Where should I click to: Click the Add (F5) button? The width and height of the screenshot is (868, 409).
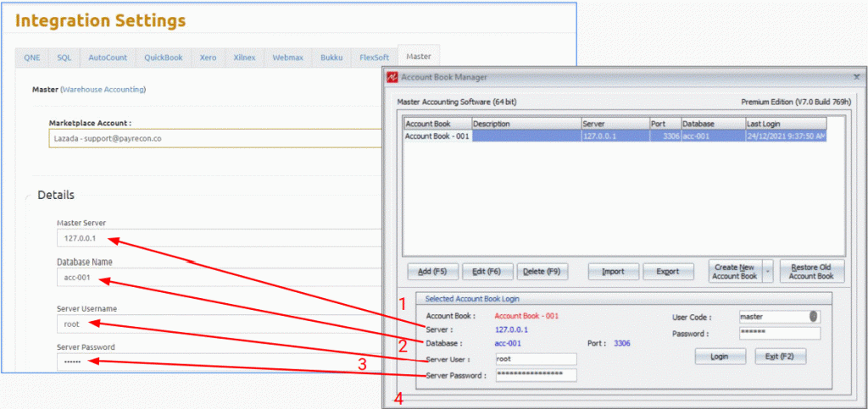pos(432,271)
